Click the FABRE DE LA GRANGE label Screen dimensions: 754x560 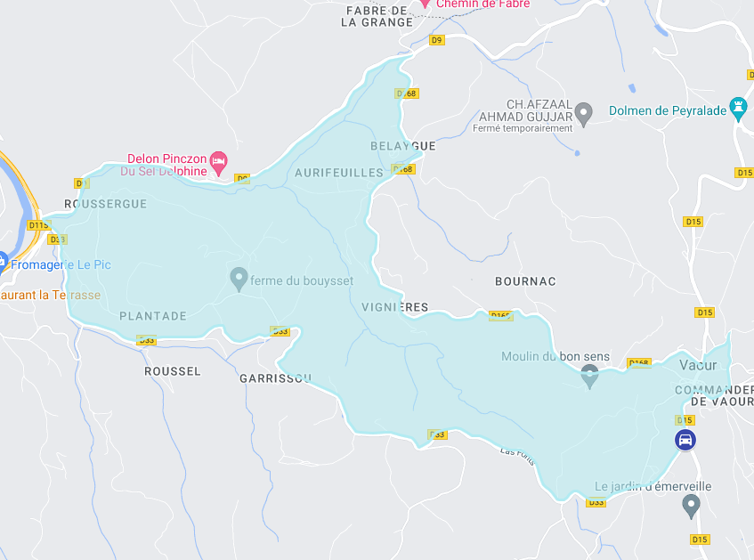pos(377,16)
